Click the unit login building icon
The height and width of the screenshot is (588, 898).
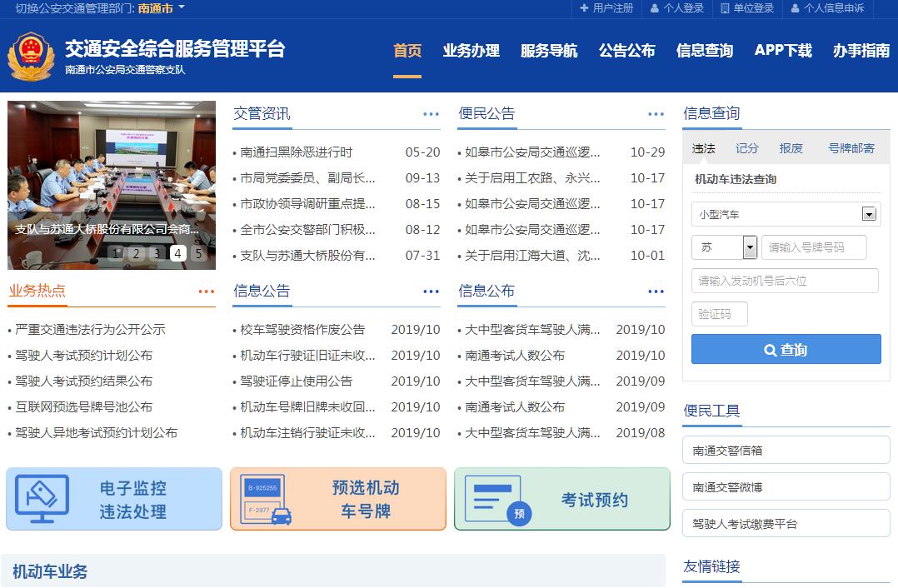pos(725,8)
